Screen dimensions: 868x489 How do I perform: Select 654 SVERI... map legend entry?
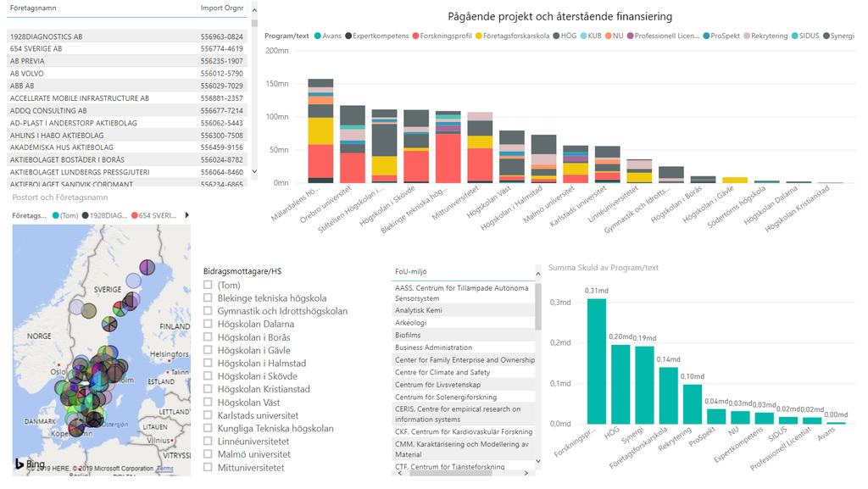tap(154, 215)
